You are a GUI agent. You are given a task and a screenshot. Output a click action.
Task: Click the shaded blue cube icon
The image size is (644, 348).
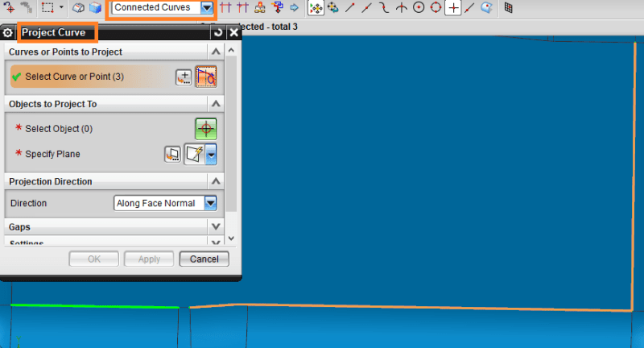coord(95,7)
